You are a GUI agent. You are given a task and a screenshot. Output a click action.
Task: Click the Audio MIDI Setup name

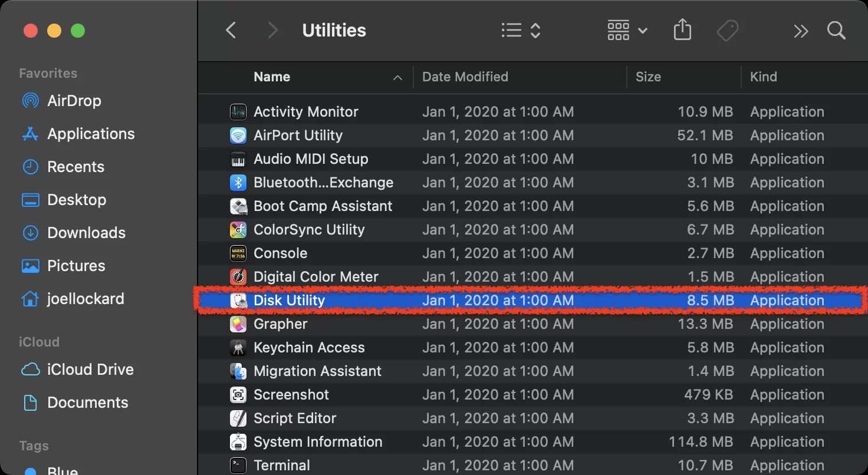(311, 159)
